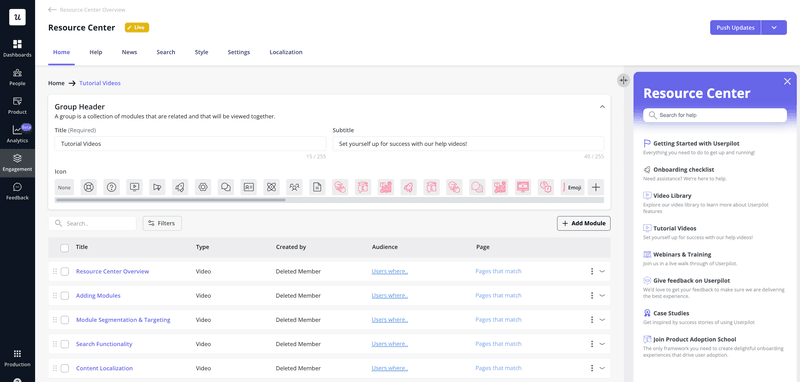This screenshot has width=800, height=382.
Task: Click Users where.. for Adding Modules row
Action: click(x=390, y=295)
